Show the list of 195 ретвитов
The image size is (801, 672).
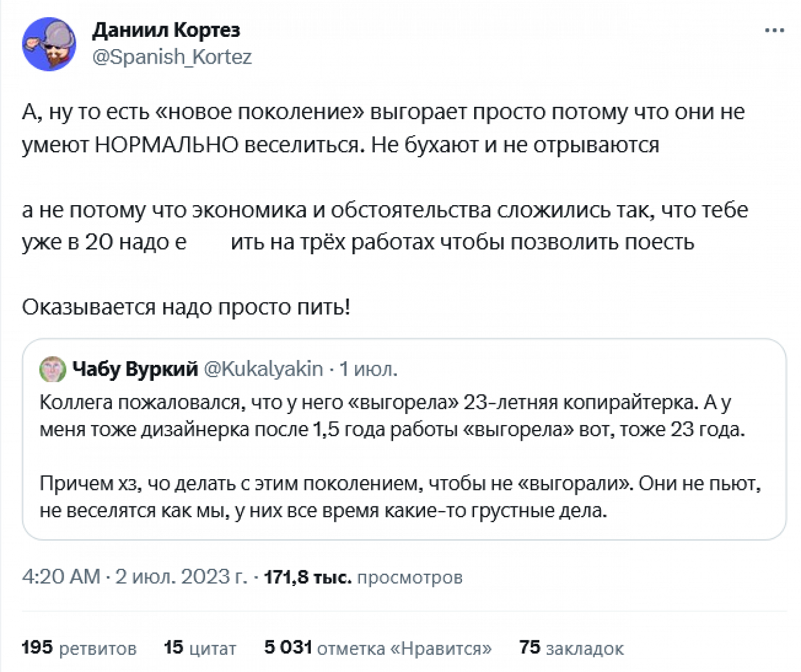79,648
